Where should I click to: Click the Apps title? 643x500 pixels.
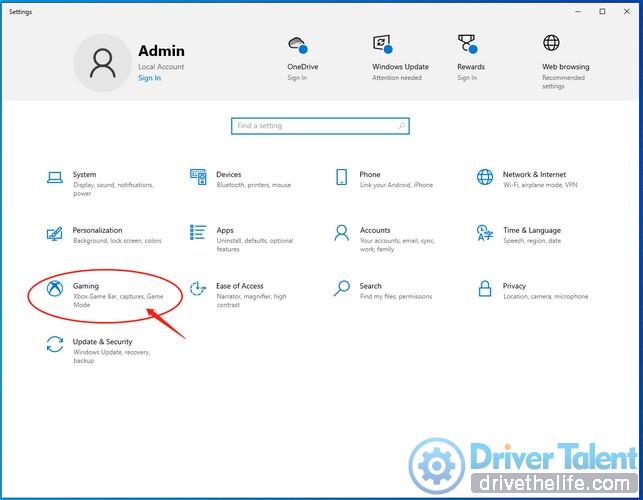(225, 230)
